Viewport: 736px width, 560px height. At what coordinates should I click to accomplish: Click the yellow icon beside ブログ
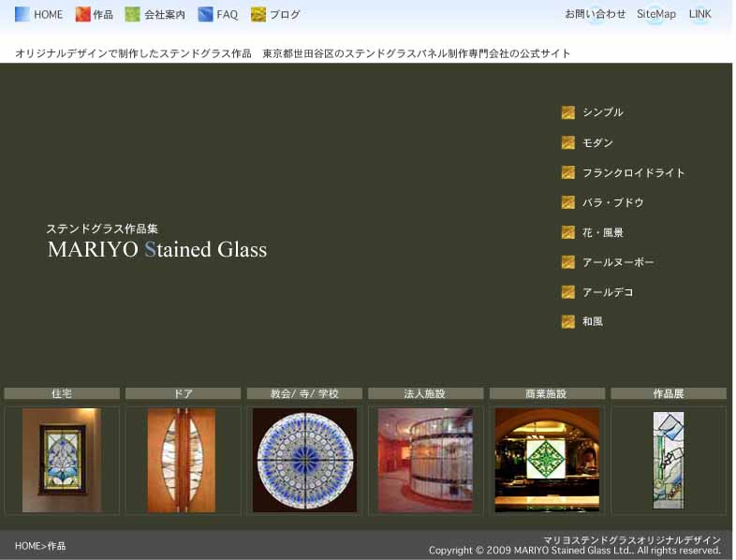(258, 14)
